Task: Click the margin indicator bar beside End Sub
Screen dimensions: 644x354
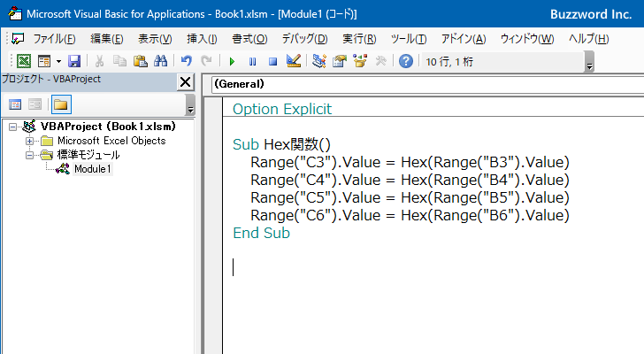Action: [x=213, y=233]
